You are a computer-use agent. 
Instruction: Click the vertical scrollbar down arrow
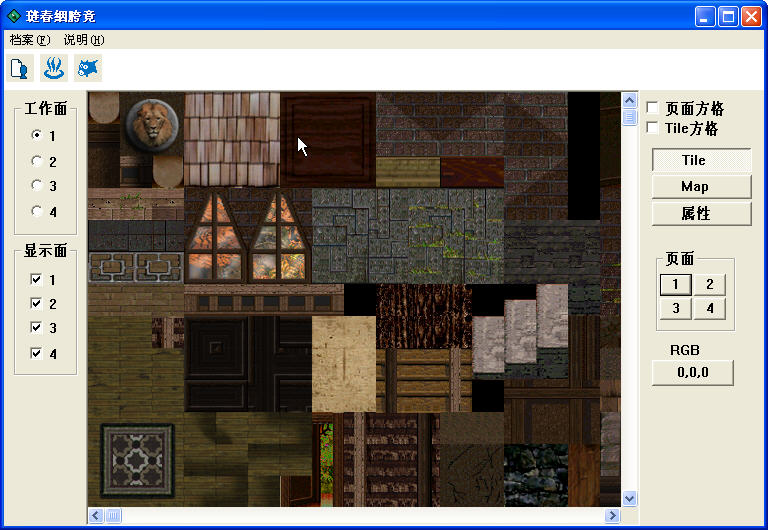[629, 499]
